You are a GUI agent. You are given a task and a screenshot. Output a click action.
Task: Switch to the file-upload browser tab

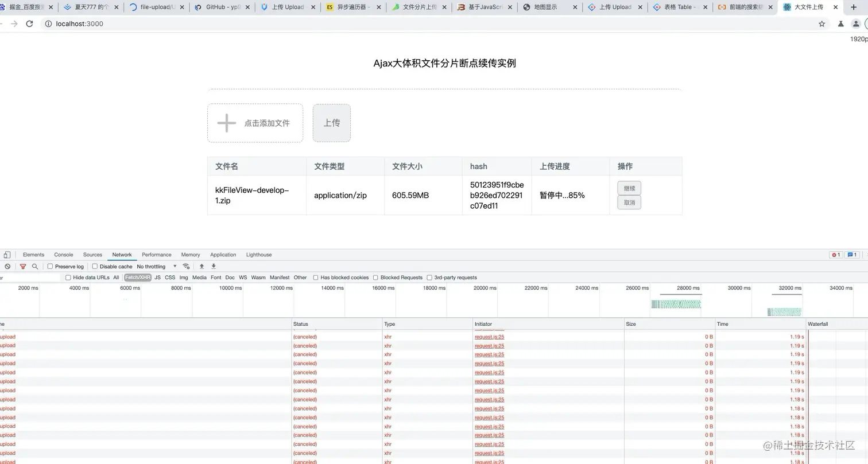158,7
